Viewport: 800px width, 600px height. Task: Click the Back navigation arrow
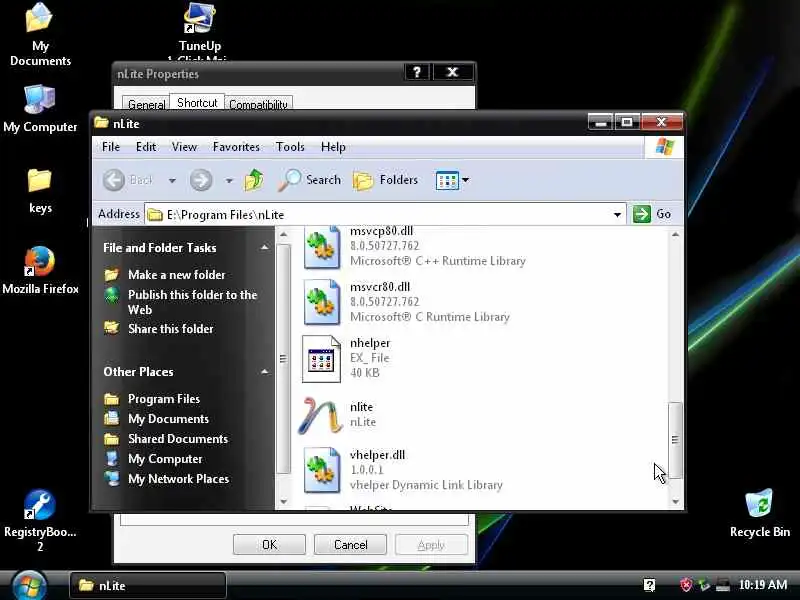(x=128, y=180)
